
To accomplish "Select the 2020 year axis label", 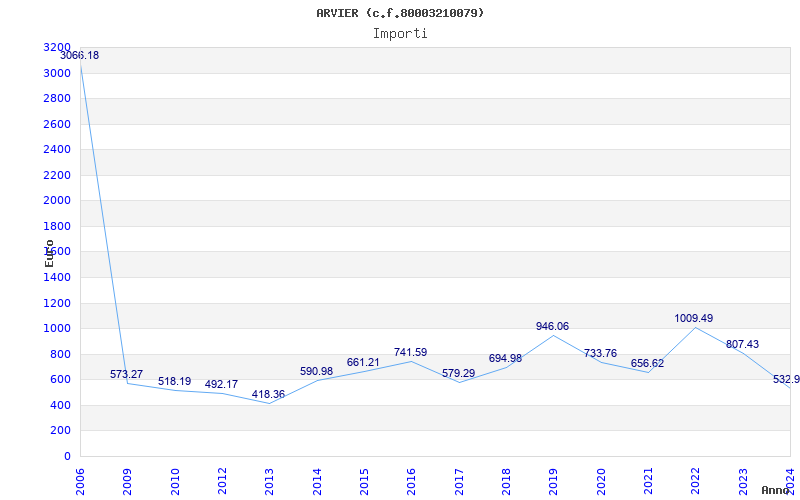I will tap(601, 481).
